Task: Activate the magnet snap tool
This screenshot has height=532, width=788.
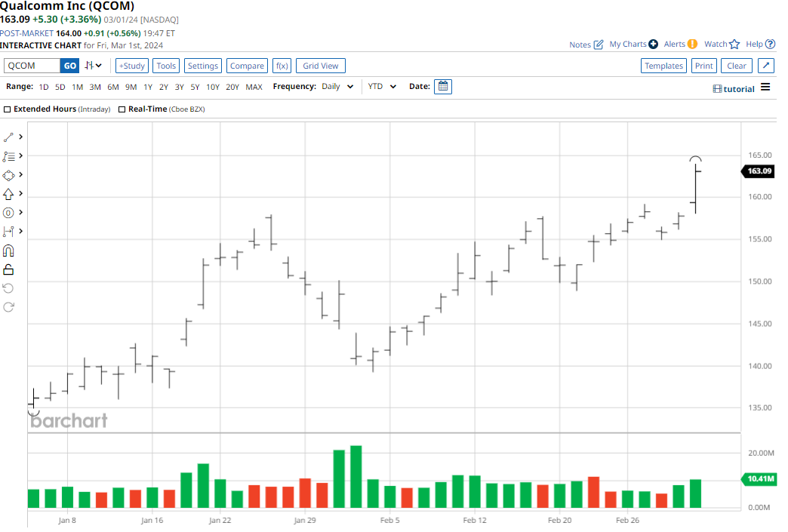Action: point(9,251)
